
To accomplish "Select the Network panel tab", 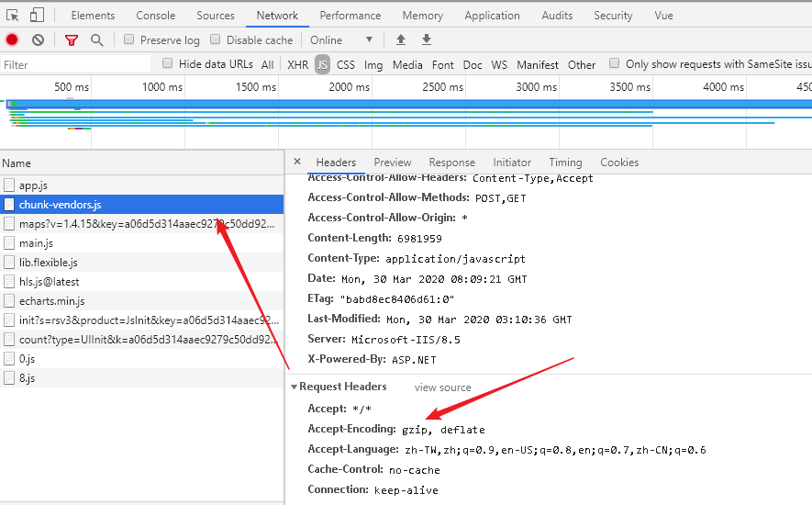I will 277,16.
